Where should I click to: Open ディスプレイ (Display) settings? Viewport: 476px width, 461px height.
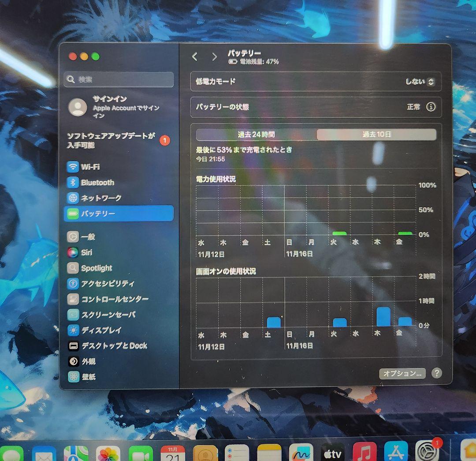click(x=102, y=330)
